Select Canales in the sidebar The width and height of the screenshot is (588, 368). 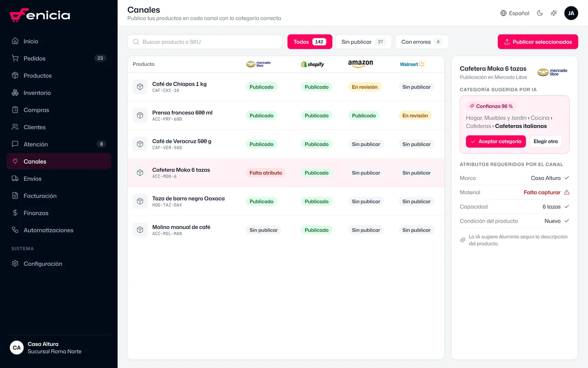click(x=59, y=161)
